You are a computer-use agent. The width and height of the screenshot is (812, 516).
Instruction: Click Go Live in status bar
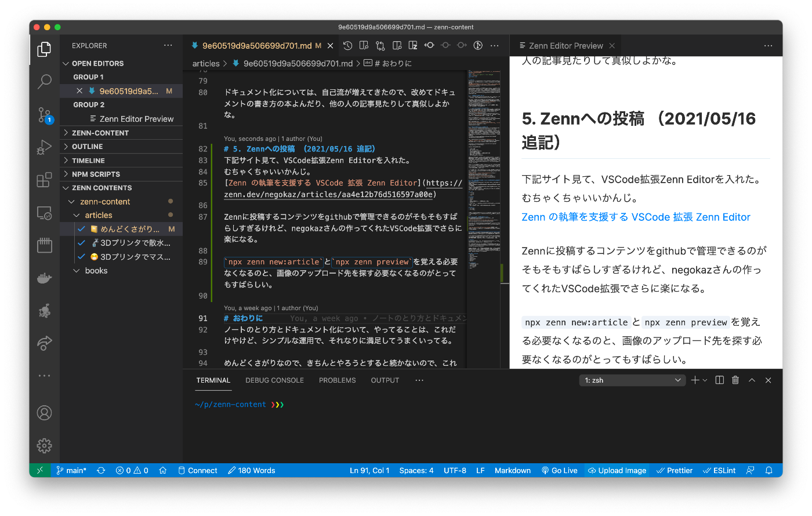[559, 470]
